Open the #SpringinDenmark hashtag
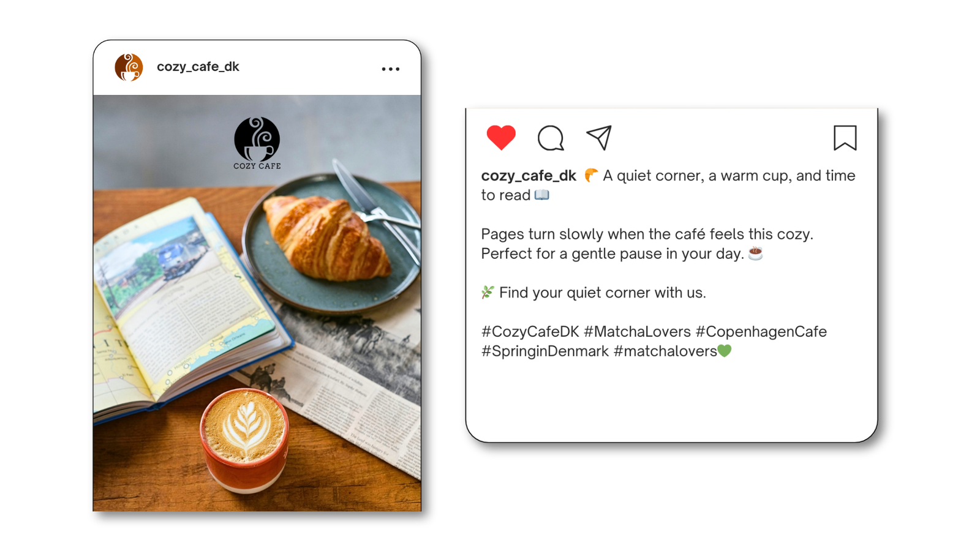The image size is (980, 551). point(545,351)
